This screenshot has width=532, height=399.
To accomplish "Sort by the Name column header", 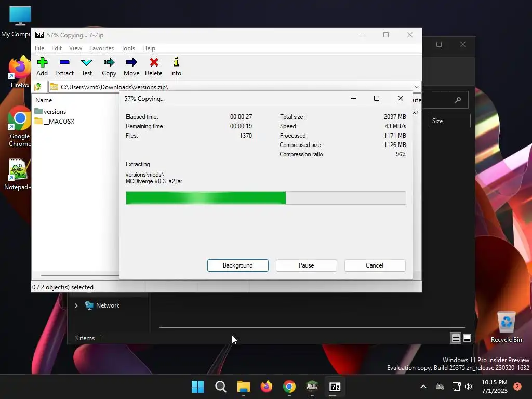I will (x=44, y=100).
